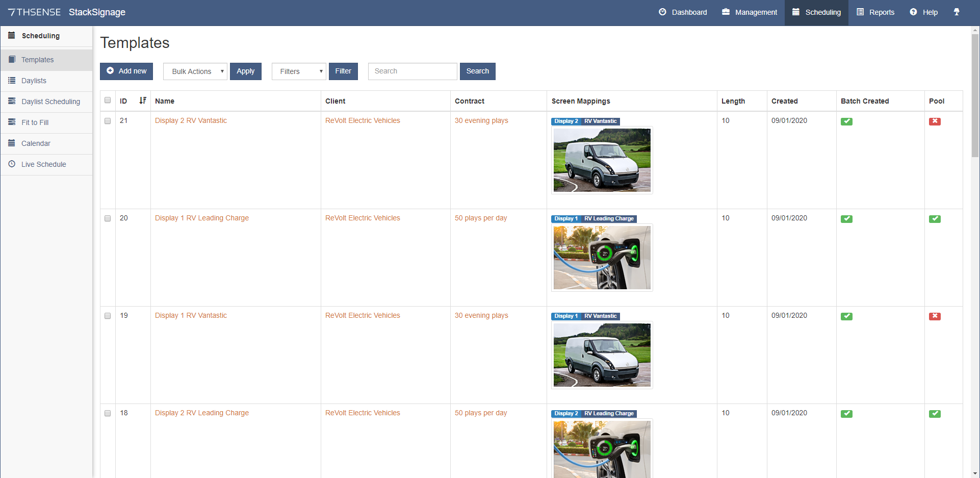Open 30 evening plays contract in row 21
The width and height of the screenshot is (980, 478).
pos(481,120)
